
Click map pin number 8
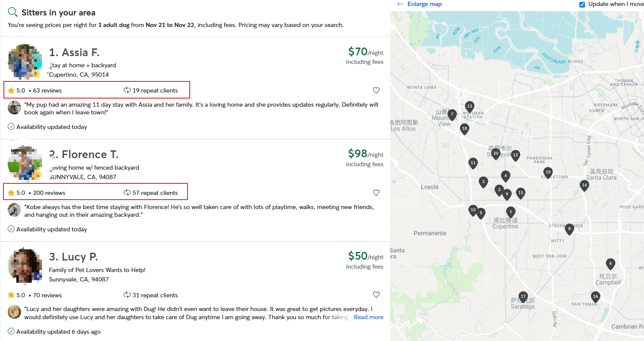(569, 228)
